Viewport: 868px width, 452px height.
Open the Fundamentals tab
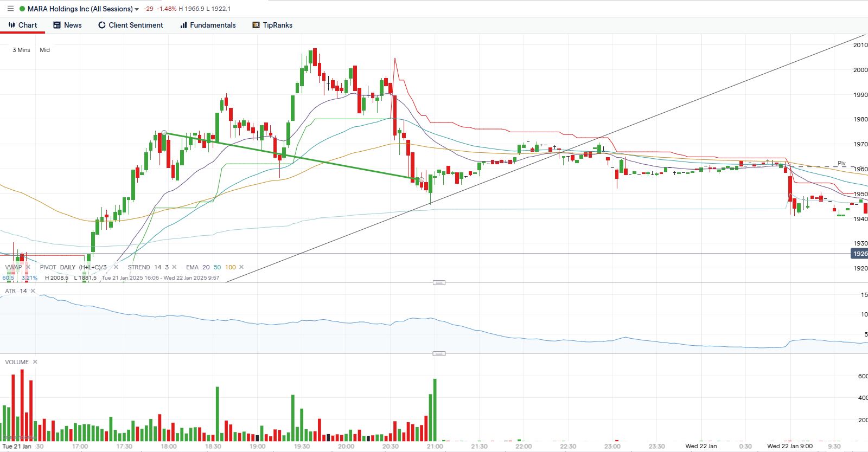208,25
